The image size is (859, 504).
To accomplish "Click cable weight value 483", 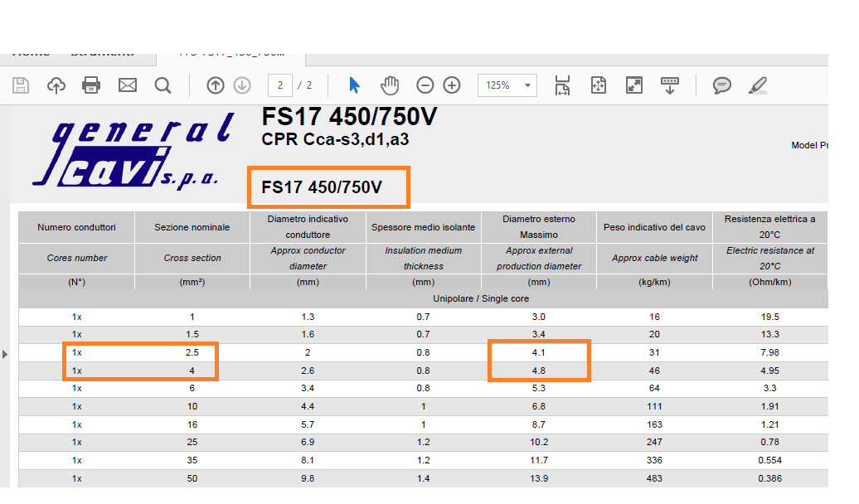I will 654,478.
